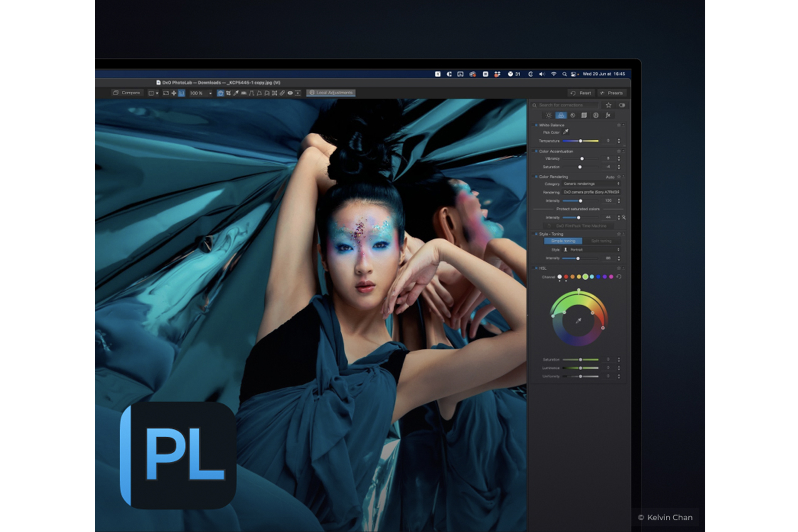798x532 pixels.
Task: Click the Reset button
Action: pyautogui.click(x=581, y=93)
